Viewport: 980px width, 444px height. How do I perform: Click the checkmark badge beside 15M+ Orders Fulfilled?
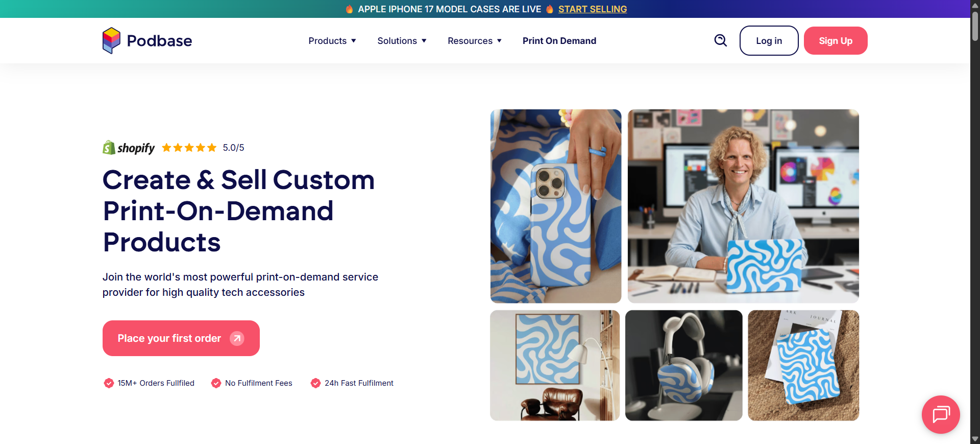[x=109, y=383]
